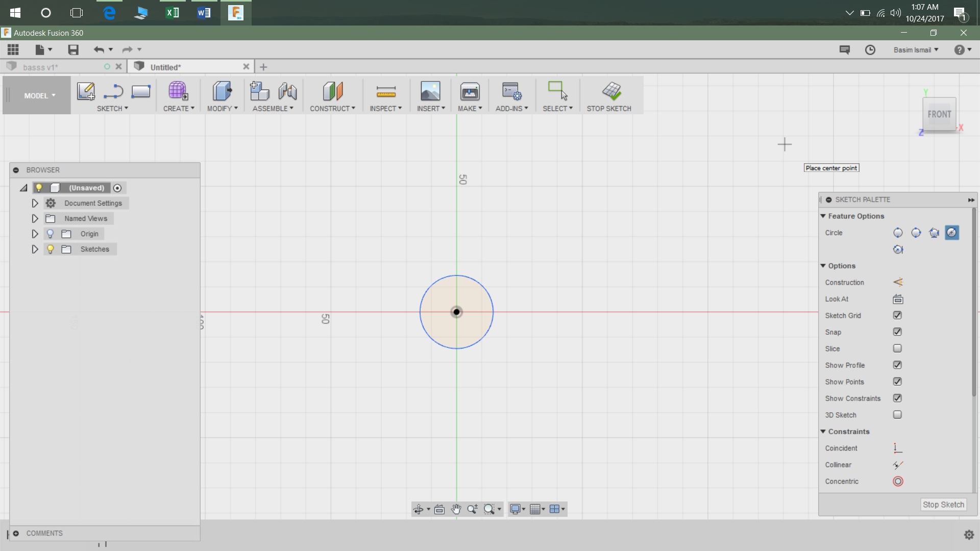This screenshot has height=551, width=980.
Task: Toggle the Show Profile checkbox
Action: [897, 365]
